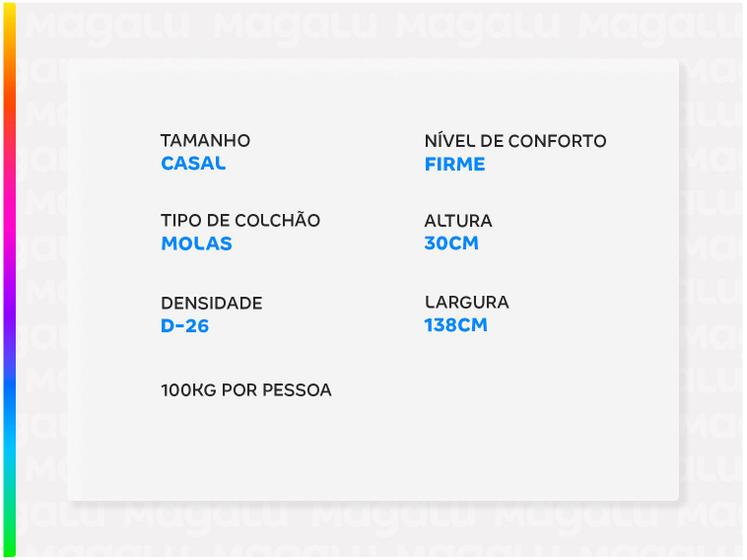Click the DENSIDADE label
The height and width of the screenshot is (560, 747).
pyautogui.click(x=211, y=303)
